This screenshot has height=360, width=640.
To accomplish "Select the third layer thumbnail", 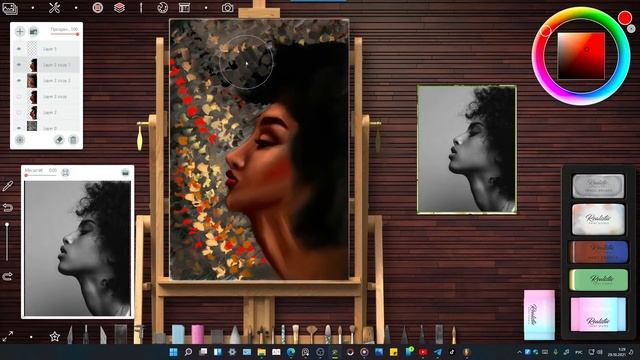I will (x=32, y=81).
